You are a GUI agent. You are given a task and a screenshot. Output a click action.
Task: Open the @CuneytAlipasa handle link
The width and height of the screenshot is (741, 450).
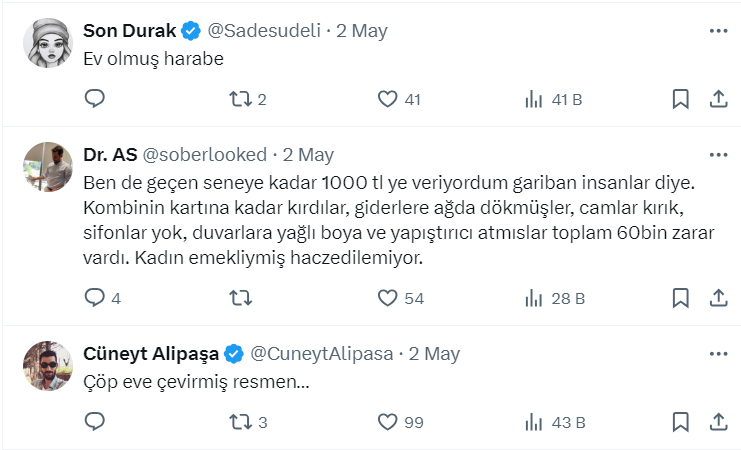pyautogui.click(x=322, y=354)
